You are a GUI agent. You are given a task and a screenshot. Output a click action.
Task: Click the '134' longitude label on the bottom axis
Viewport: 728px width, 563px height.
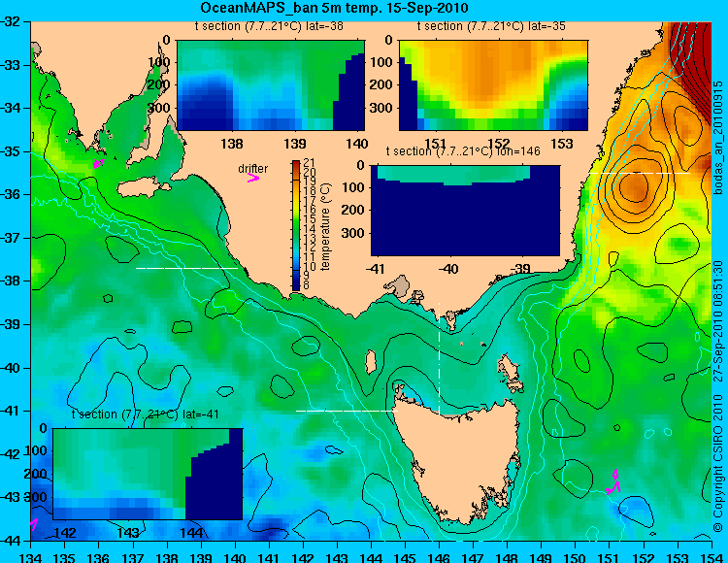tap(31, 557)
